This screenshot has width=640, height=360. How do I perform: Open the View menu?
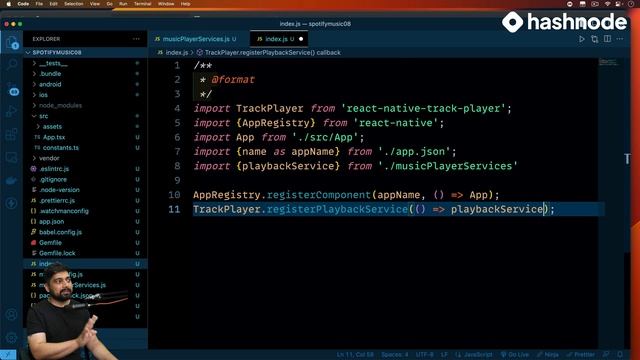click(x=95, y=4)
